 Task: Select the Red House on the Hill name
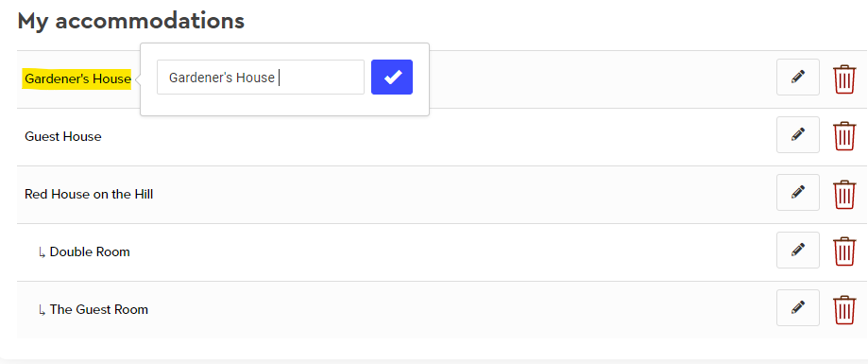pyautogui.click(x=89, y=194)
